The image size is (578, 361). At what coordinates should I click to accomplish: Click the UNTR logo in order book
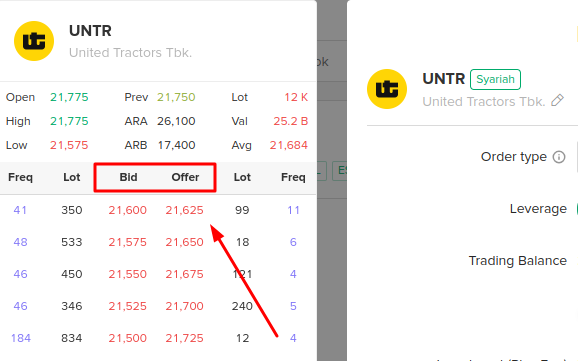click(x=34, y=41)
